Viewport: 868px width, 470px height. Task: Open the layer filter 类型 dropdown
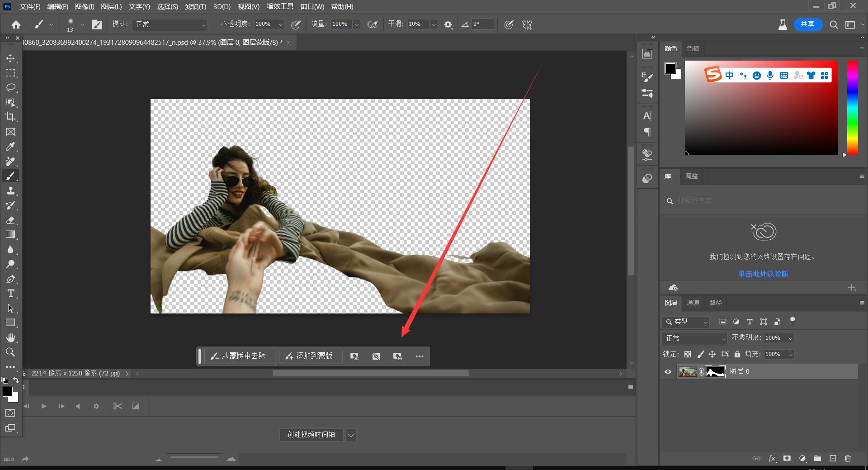tap(686, 322)
